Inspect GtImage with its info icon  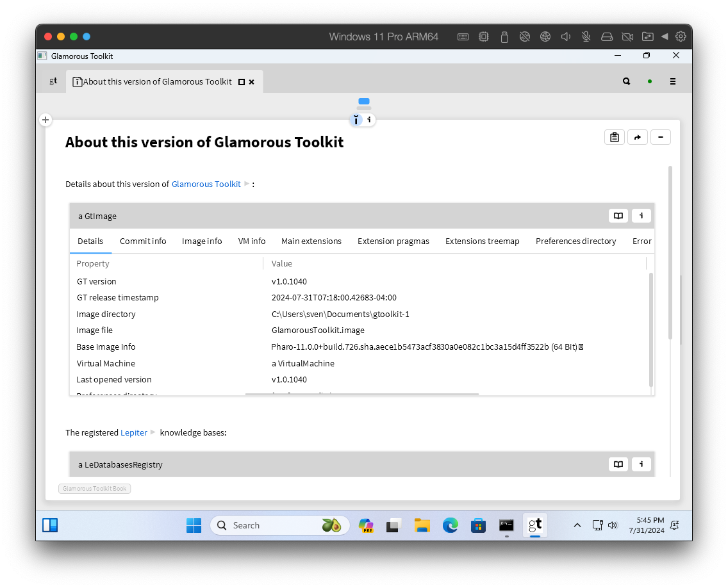641,216
